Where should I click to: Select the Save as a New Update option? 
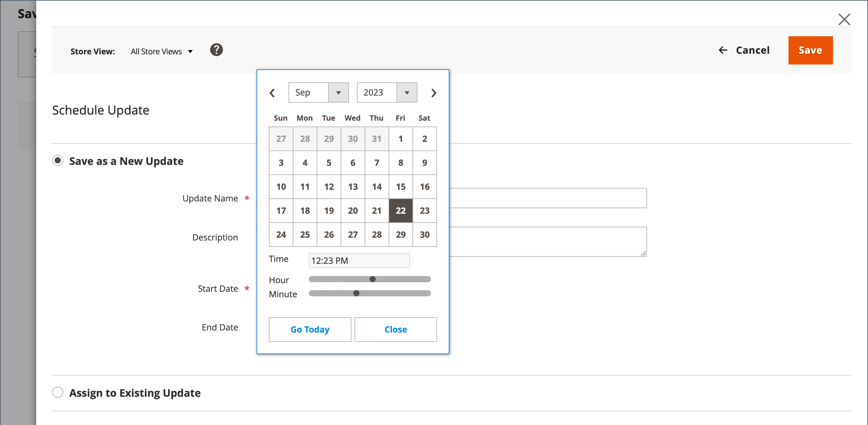58,160
